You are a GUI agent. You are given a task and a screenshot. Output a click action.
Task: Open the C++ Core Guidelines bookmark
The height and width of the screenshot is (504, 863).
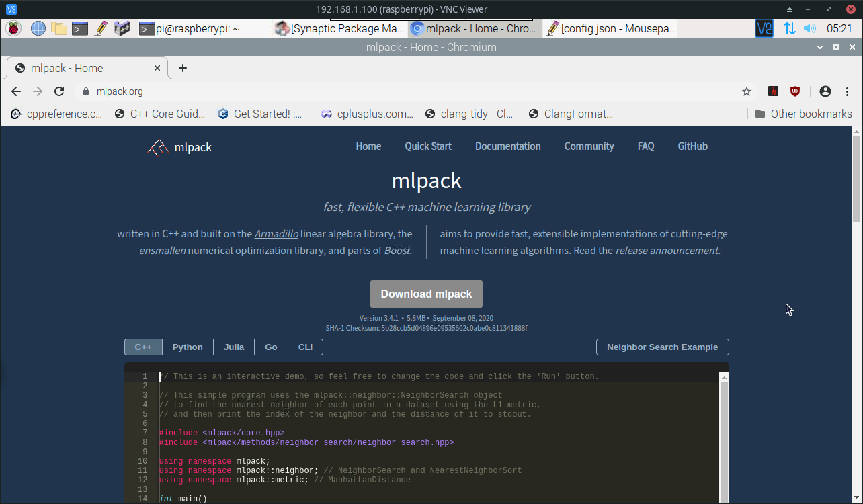(x=160, y=114)
